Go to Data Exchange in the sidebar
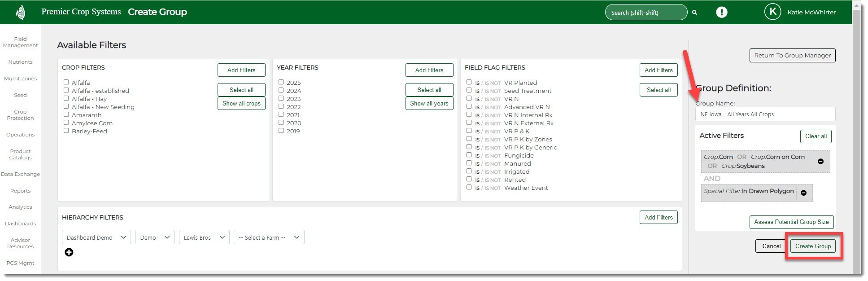Viewport: 868px width, 281px height. coord(20,174)
